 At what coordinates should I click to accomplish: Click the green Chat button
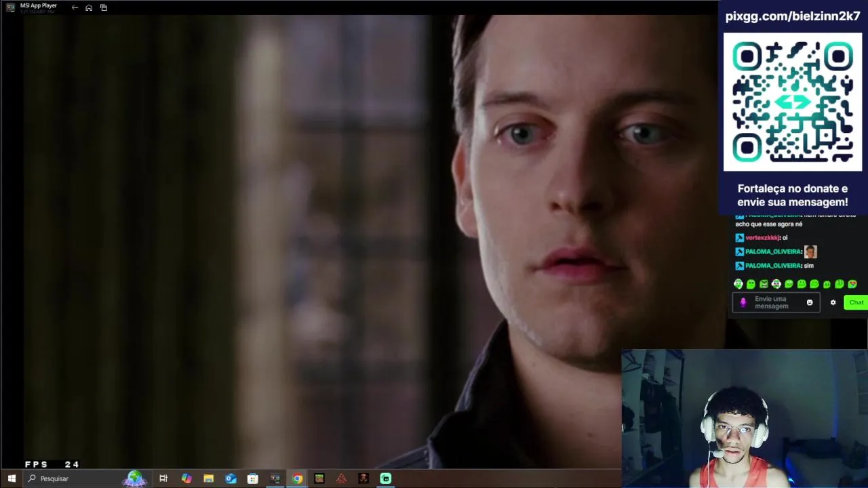(856, 302)
